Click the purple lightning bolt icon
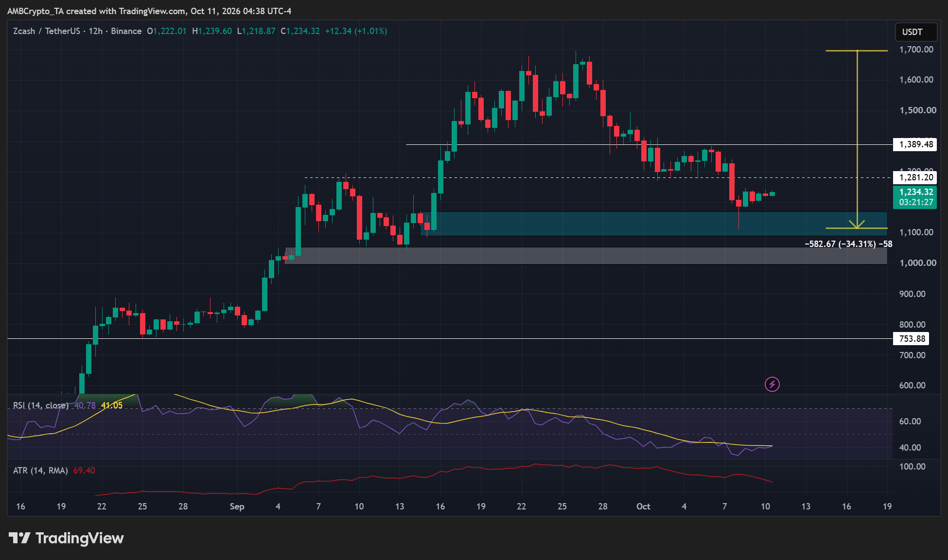948x560 pixels. click(x=772, y=385)
